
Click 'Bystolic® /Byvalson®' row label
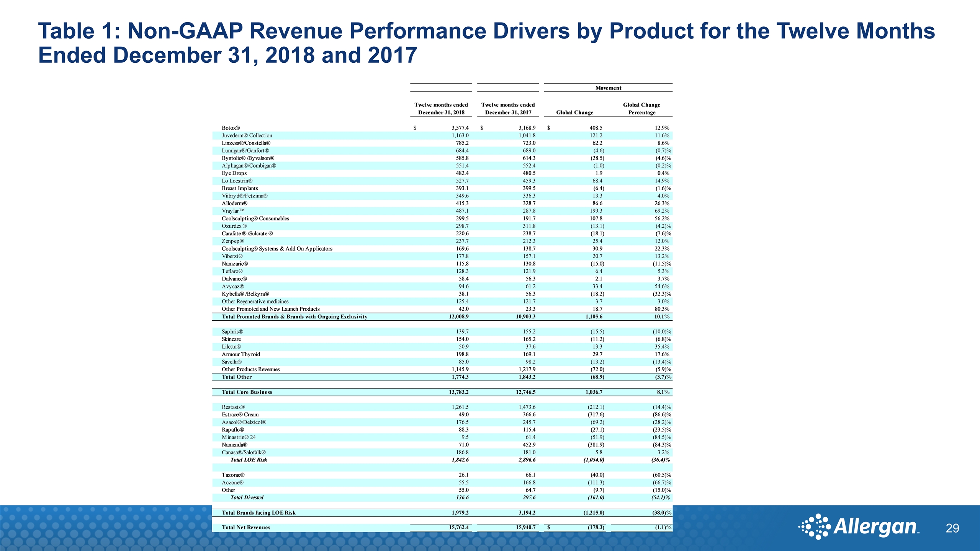(x=248, y=158)
